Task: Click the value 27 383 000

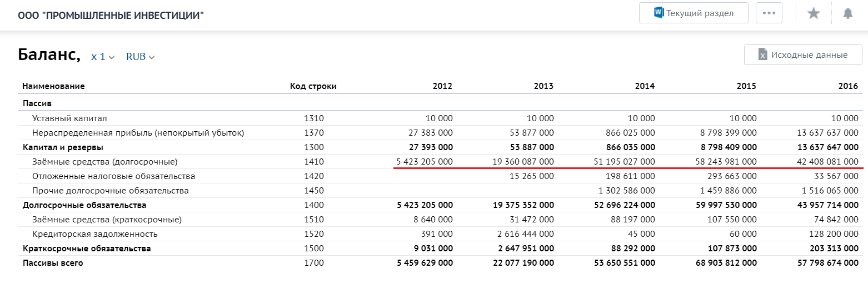Action: tap(431, 133)
